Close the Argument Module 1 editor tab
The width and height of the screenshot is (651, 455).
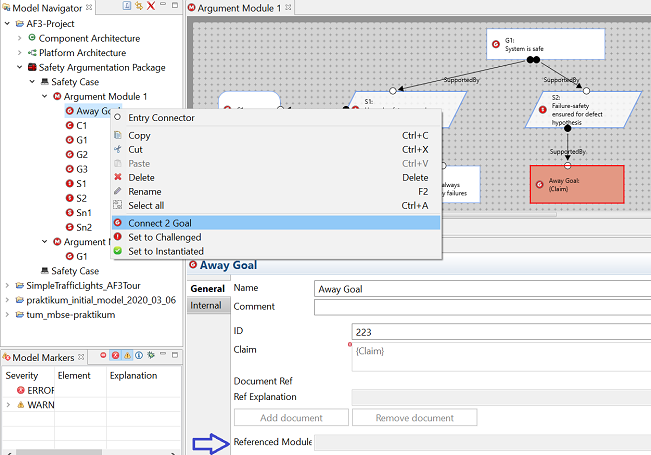tap(288, 7)
